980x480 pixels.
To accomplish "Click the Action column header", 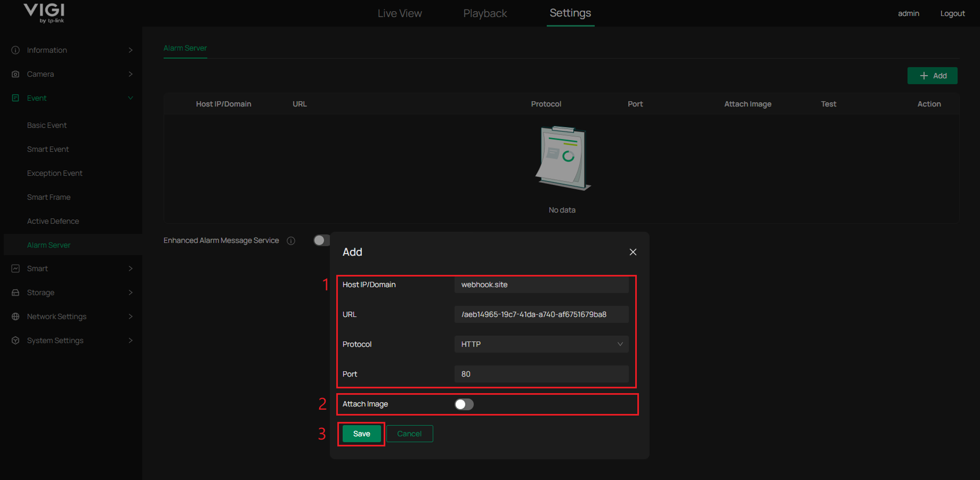I will point(929,104).
